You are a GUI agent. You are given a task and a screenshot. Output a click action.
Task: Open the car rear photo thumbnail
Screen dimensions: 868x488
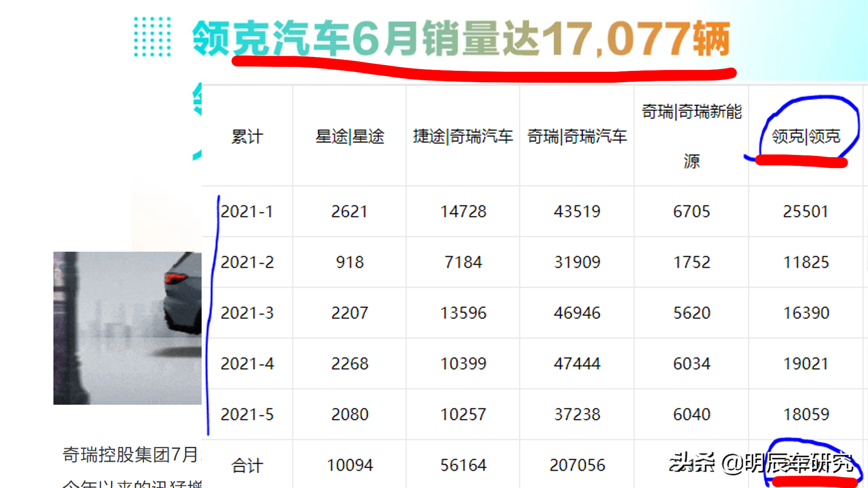[x=127, y=328]
